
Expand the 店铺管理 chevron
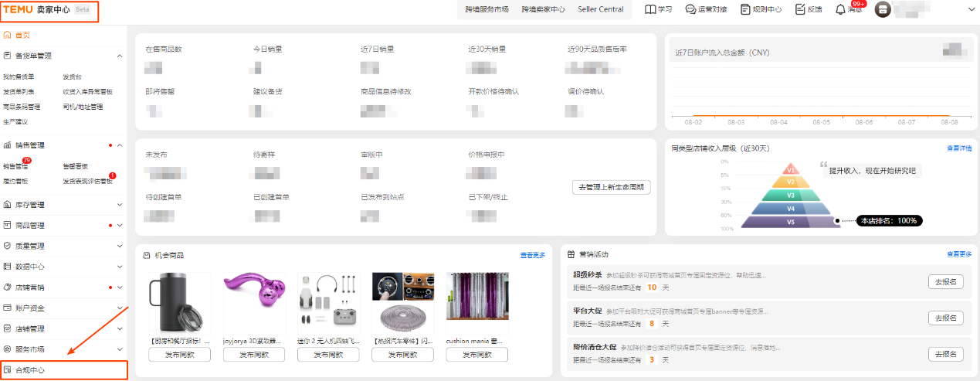point(120,328)
